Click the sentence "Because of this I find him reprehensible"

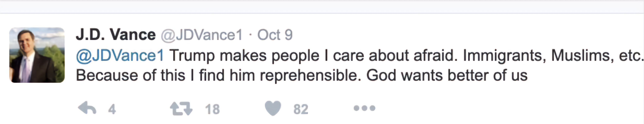tap(218, 75)
